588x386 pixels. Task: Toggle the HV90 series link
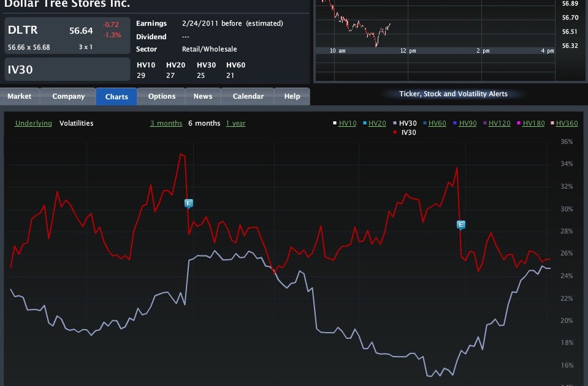point(468,123)
